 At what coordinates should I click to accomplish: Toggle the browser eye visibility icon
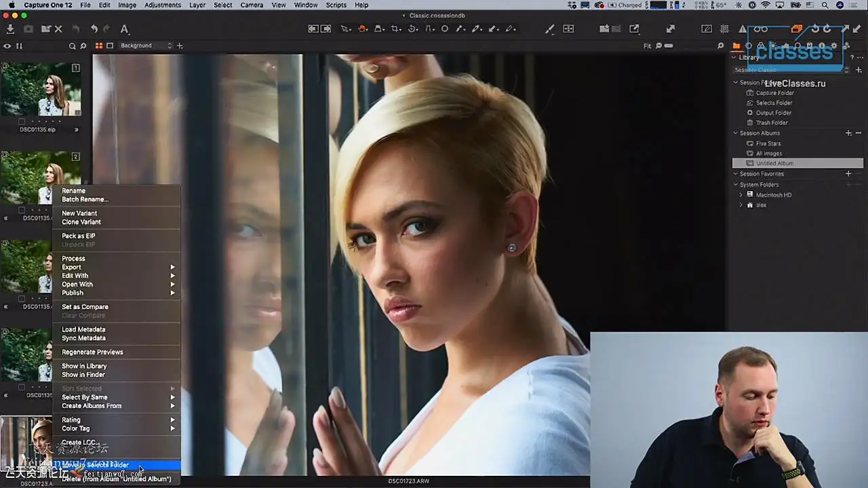point(7,46)
